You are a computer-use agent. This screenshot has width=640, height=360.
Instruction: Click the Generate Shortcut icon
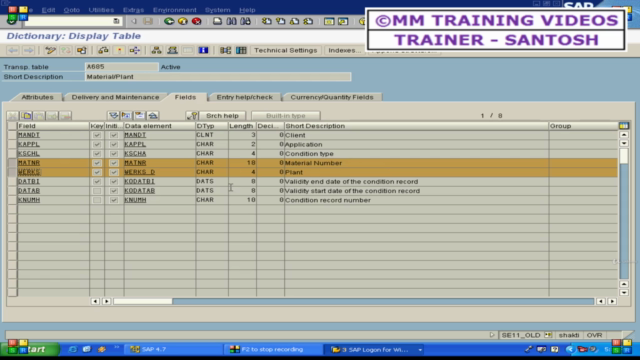click(343, 21)
